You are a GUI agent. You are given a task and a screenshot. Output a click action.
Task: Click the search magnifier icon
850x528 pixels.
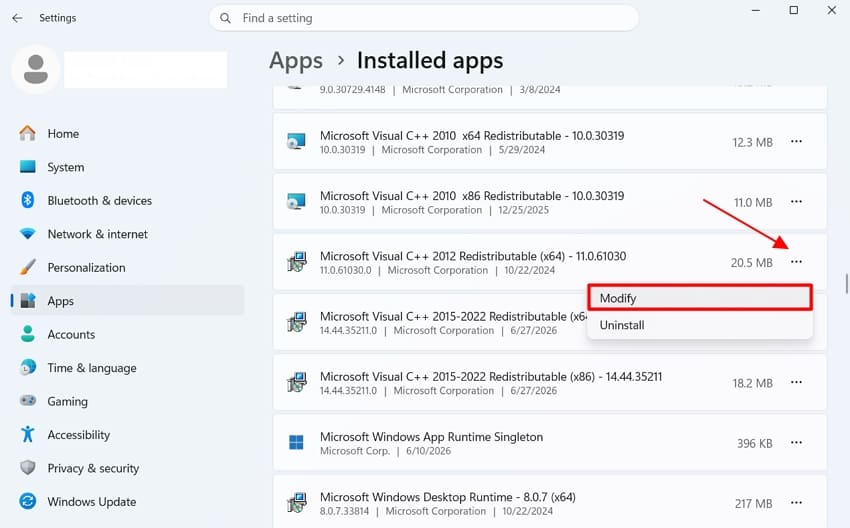coord(226,18)
